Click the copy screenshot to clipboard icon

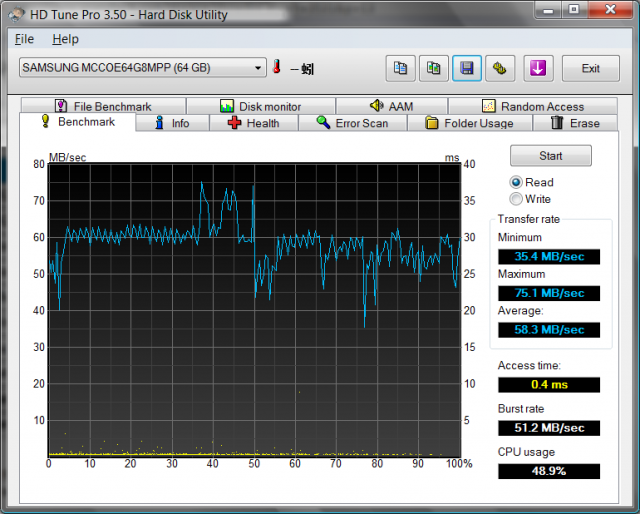pyautogui.click(x=433, y=68)
